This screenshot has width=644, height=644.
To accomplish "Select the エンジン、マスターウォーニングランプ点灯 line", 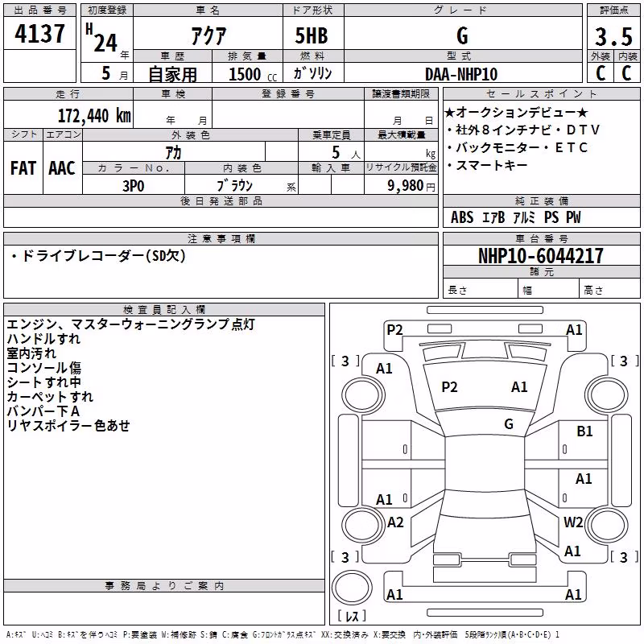I will pyautogui.click(x=131, y=324).
